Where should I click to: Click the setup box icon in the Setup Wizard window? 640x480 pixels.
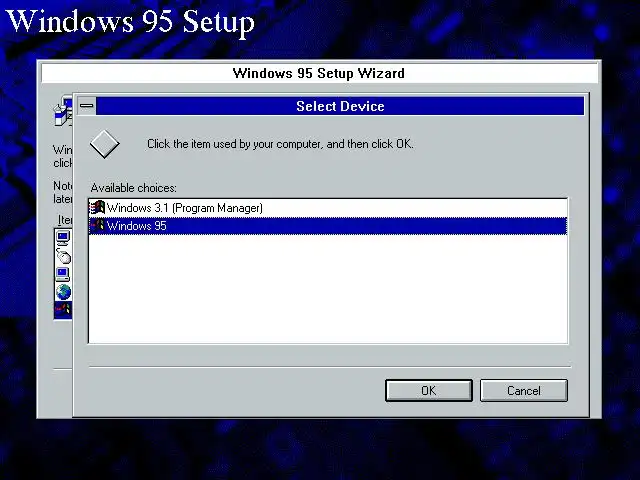(x=63, y=111)
